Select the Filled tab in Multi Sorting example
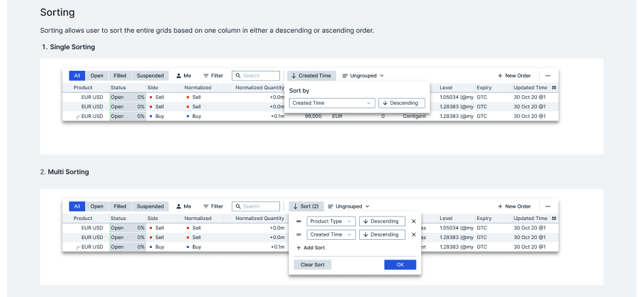Viewport: 644px width, 297px height. pos(120,206)
